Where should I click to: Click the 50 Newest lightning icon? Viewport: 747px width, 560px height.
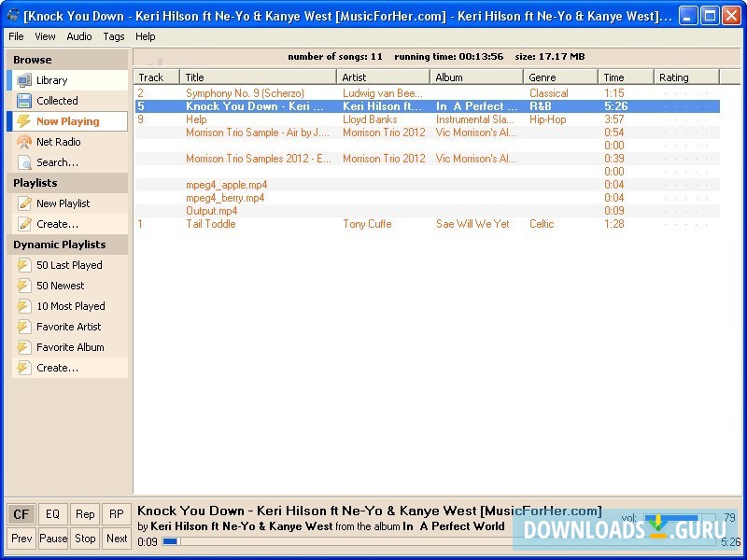(x=24, y=286)
